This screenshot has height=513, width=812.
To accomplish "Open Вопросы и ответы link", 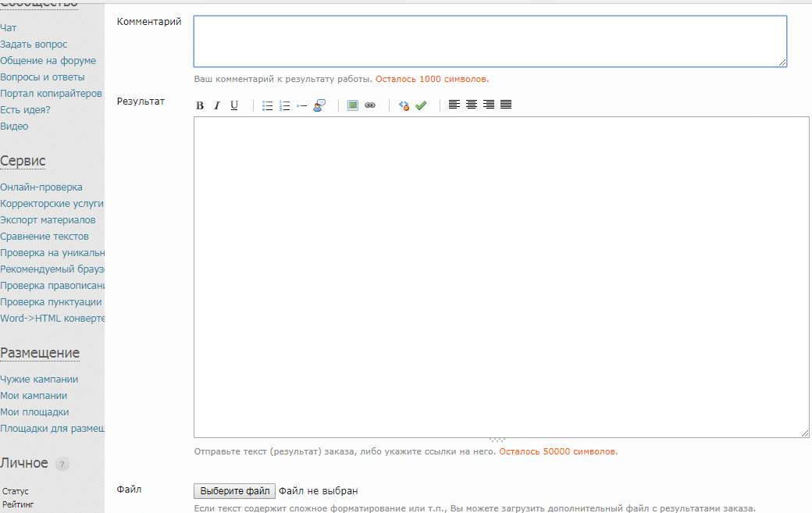I will click(42, 77).
